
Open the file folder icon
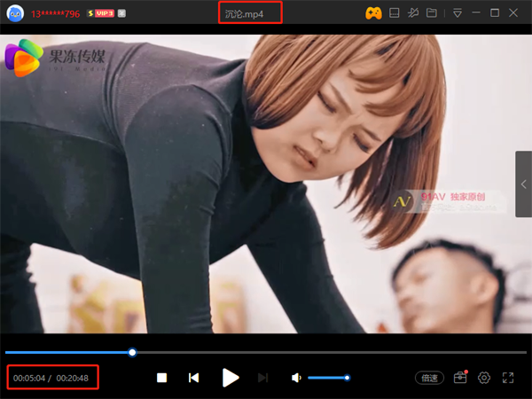[432, 13]
